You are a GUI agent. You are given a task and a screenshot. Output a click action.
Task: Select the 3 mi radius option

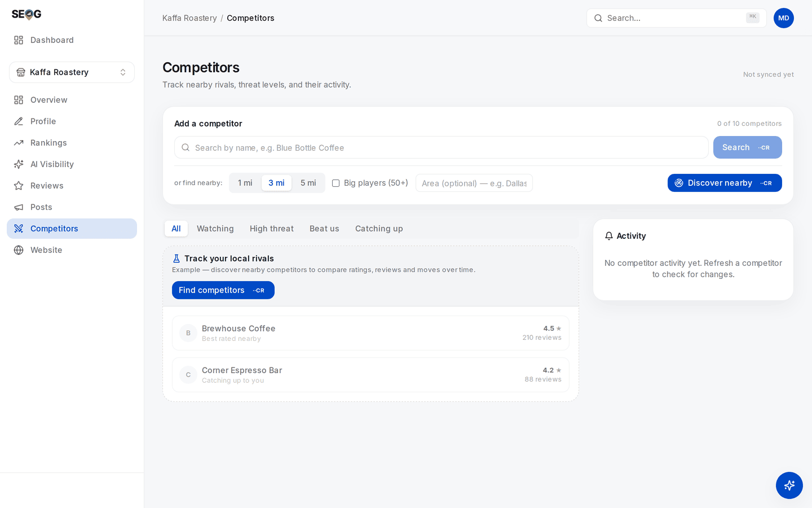click(x=276, y=183)
